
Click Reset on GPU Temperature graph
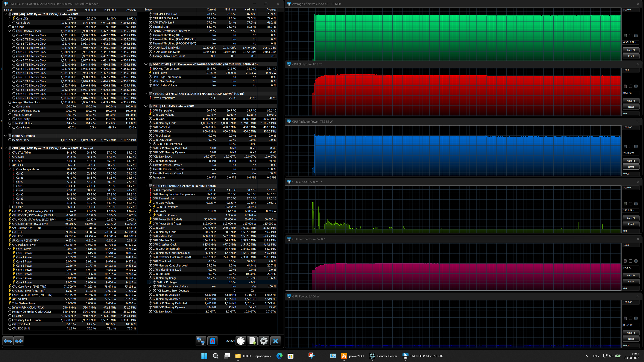click(631, 282)
